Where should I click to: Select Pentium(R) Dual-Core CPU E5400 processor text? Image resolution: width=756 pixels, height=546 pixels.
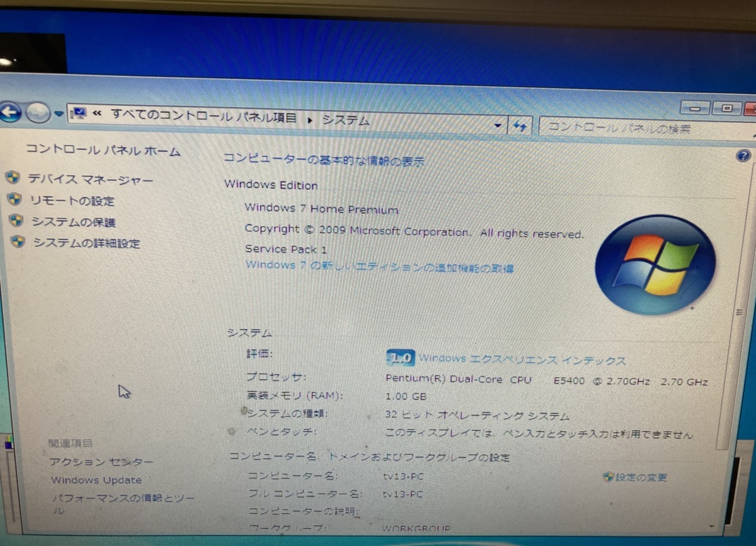click(546, 381)
